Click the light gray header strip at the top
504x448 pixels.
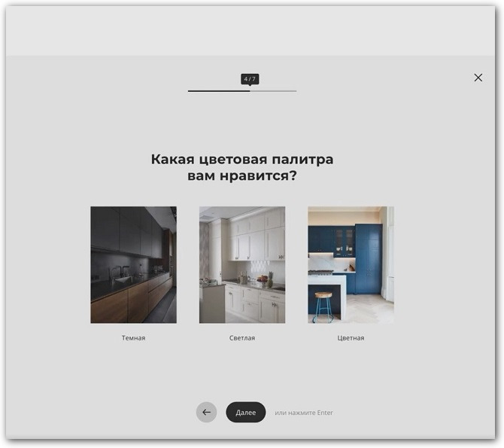coord(251,30)
